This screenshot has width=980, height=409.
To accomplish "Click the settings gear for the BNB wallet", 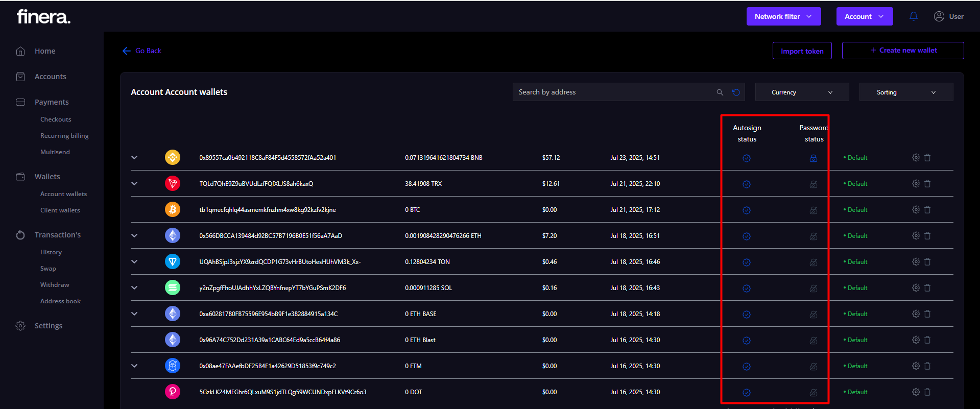I will [916, 158].
